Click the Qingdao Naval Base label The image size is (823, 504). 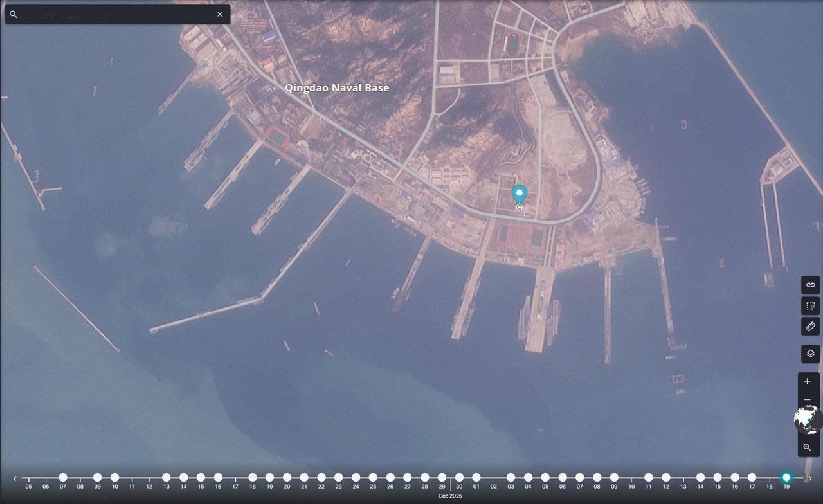coord(338,87)
